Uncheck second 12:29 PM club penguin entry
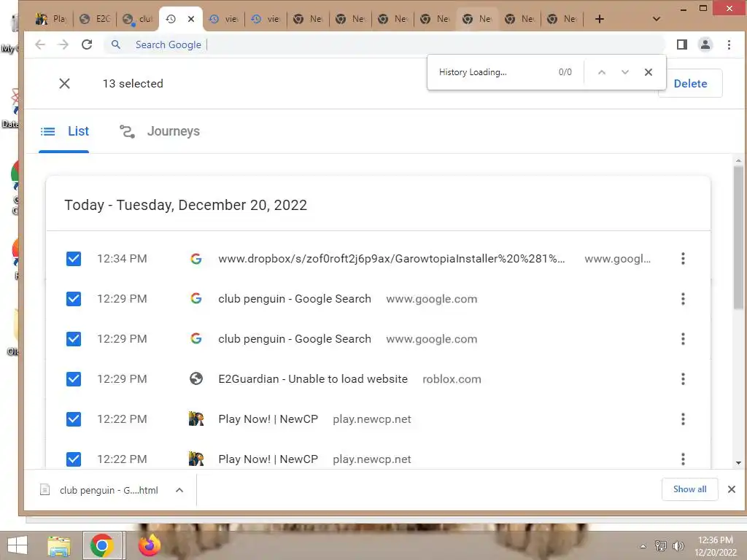The width and height of the screenshot is (747, 560). point(74,339)
